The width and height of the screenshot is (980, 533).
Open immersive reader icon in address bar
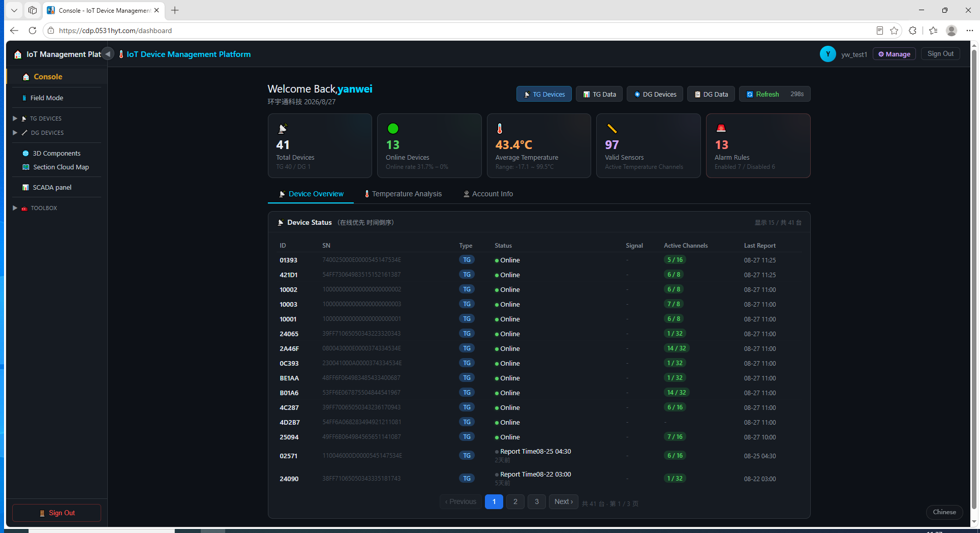pyautogui.click(x=880, y=31)
